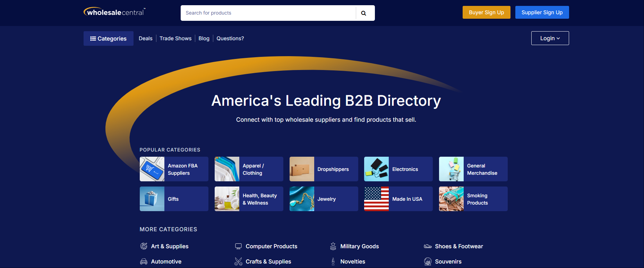Open the Categories menu

(108, 38)
